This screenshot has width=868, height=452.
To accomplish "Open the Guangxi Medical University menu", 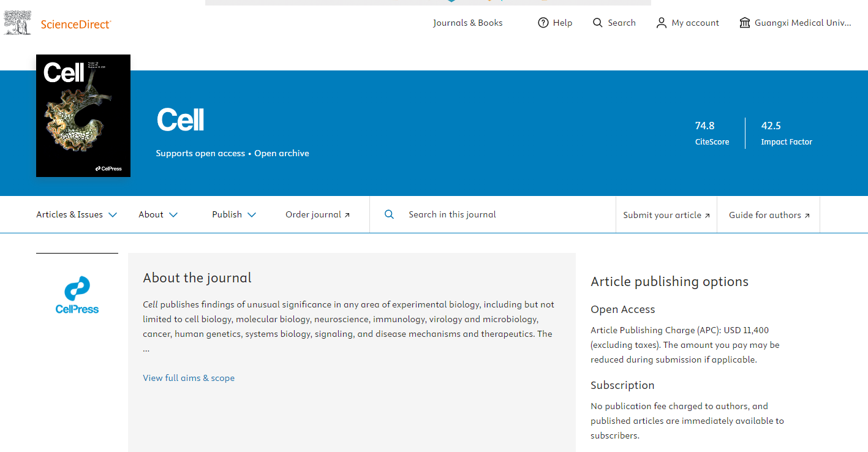I will click(x=802, y=23).
